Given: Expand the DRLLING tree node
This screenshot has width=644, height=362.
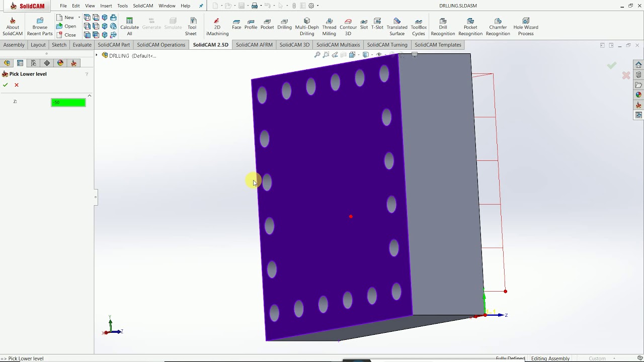Looking at the screenshot, I should coord(97,55).
